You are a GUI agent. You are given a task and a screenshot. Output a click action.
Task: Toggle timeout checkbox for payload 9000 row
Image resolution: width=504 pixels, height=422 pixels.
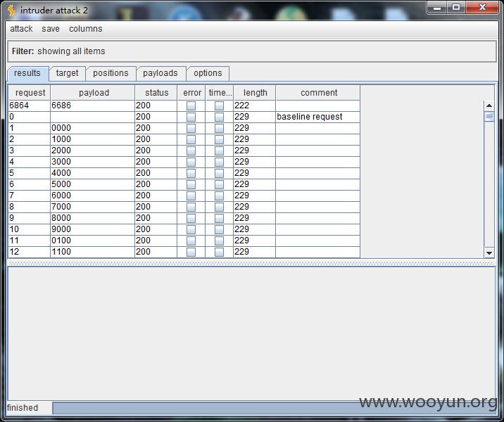(219, 229)
